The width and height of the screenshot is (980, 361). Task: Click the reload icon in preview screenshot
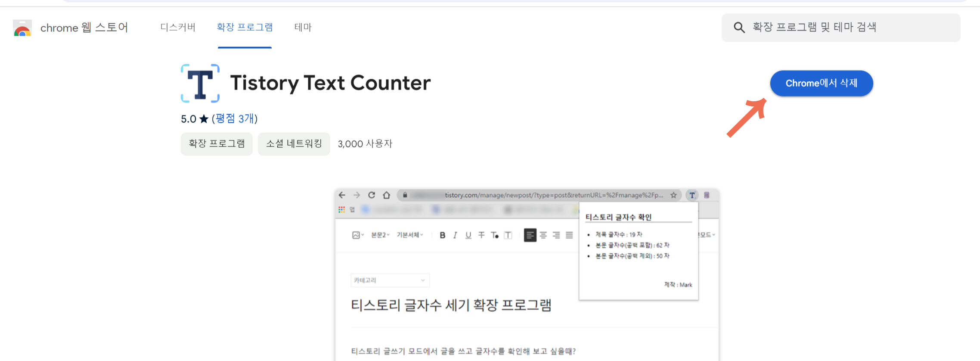click(x=372, y=195)
